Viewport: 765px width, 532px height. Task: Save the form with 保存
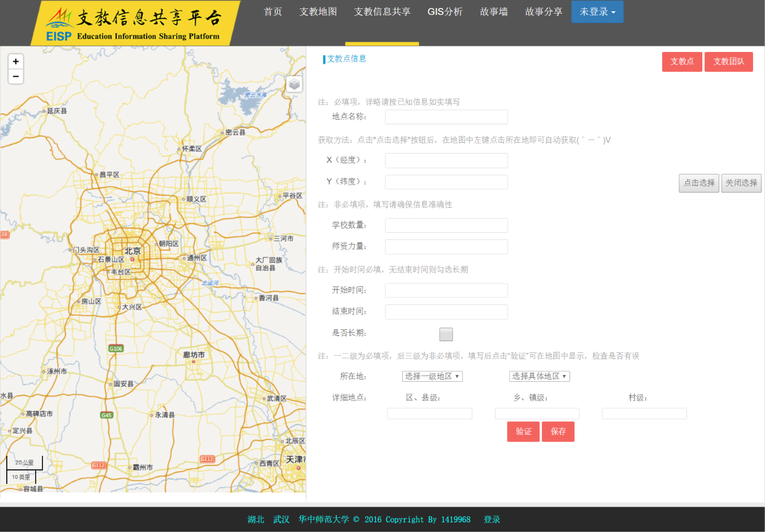click(x=558, y=431)
